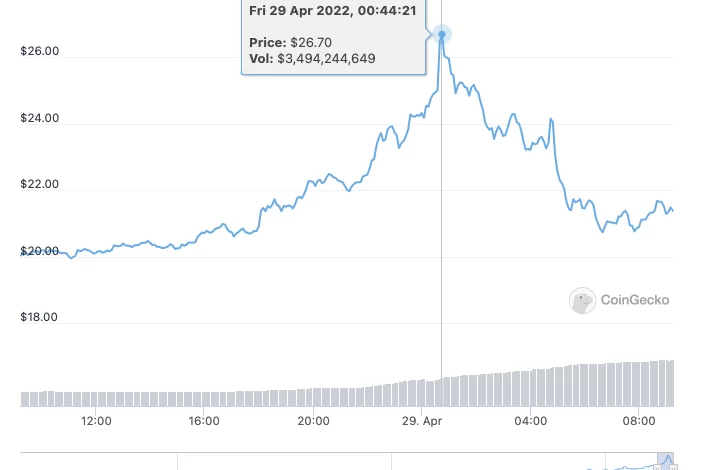Click the rightmost volume bar
The image size is (721, 470).
point(671,384)
